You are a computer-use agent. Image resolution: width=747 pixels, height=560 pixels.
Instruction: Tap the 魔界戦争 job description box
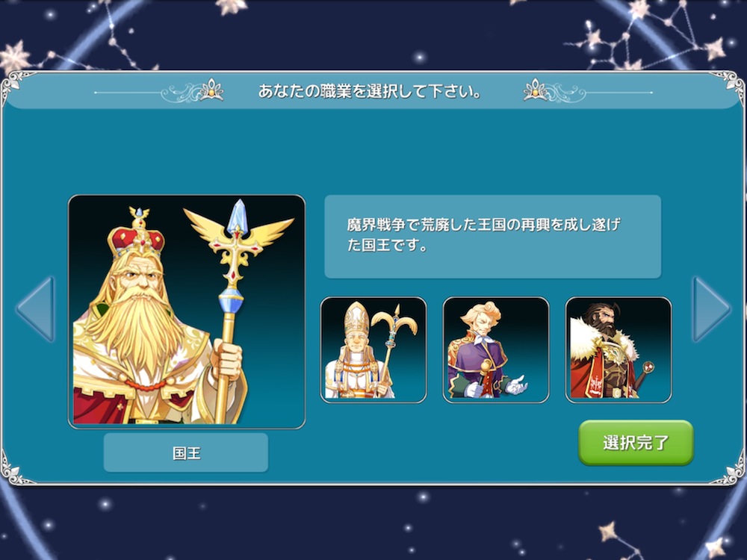click(492, 236)
